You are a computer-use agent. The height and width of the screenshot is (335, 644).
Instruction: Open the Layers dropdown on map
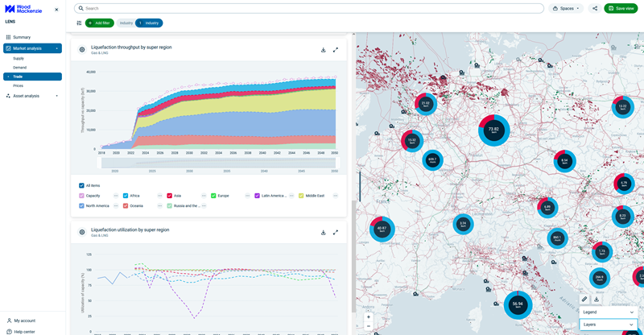tap(608, 325)
